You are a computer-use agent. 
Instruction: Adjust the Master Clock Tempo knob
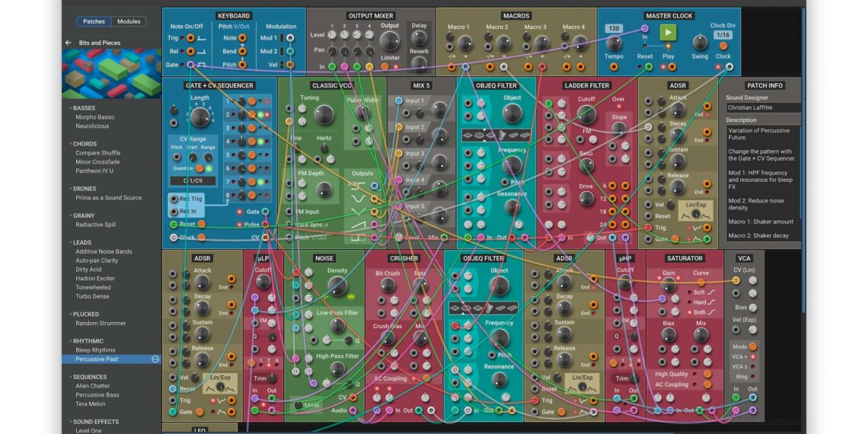[x=614, y=43]
